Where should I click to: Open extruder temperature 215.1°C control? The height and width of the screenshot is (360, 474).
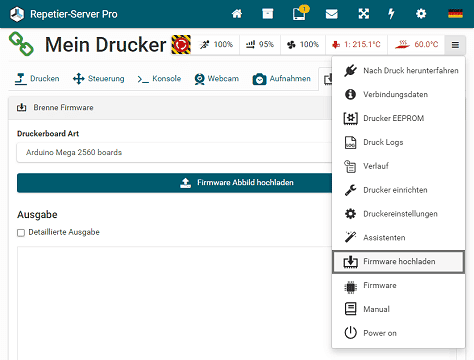[x=356, y=45]
